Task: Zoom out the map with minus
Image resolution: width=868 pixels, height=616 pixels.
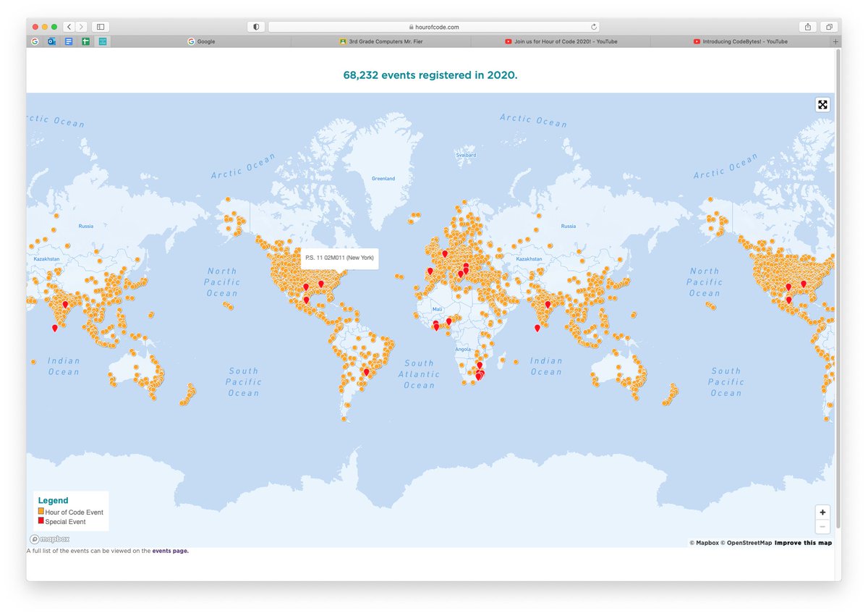Action: tap(822, 527)
